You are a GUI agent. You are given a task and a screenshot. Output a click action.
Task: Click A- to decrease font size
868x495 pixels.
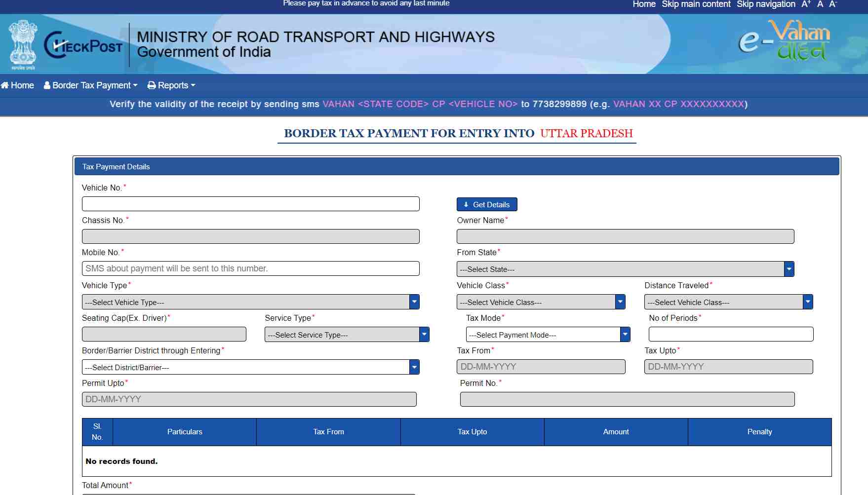pyautogui.click(x=833, y=4)
